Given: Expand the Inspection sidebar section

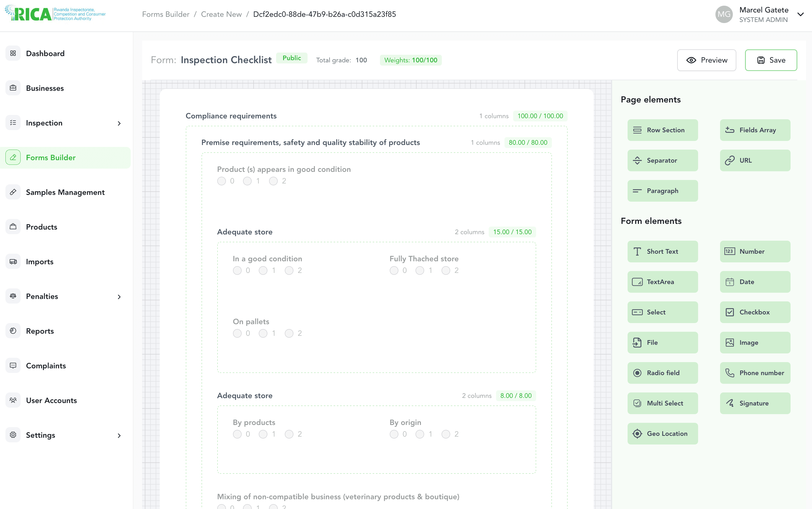Looking at the screenshot, I should 119,123.
